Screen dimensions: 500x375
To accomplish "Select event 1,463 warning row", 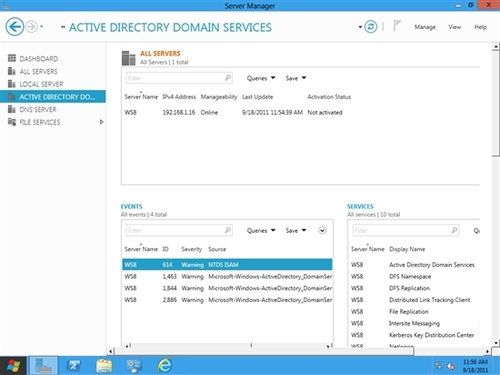I will tap(227, 276).
